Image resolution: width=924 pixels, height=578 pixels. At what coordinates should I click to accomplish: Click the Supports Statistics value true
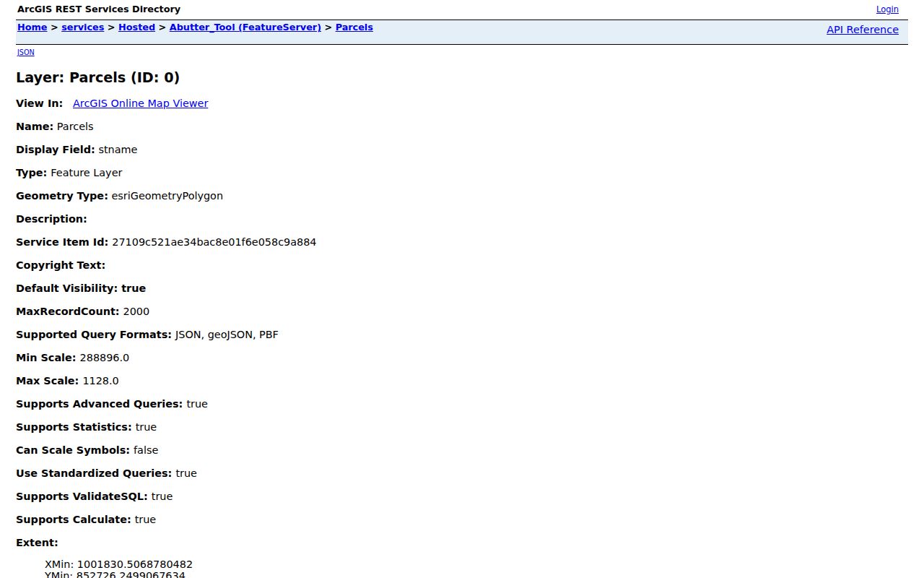coord(146,427)
